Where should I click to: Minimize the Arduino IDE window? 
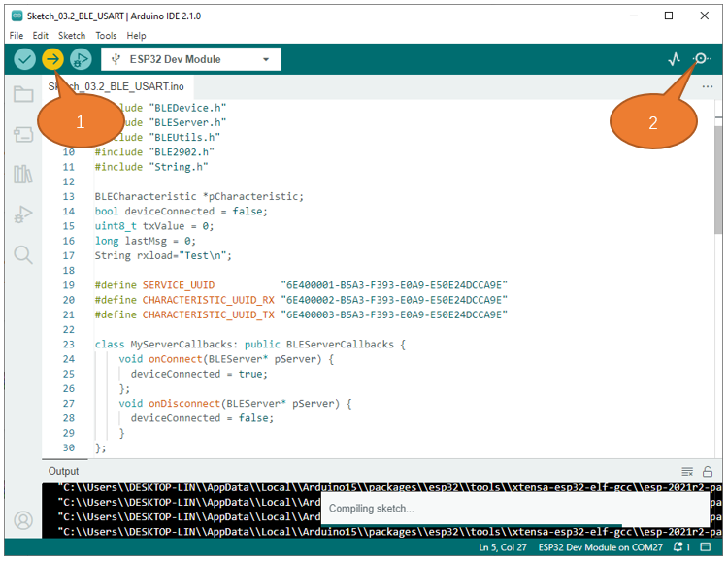pos(633,16)
